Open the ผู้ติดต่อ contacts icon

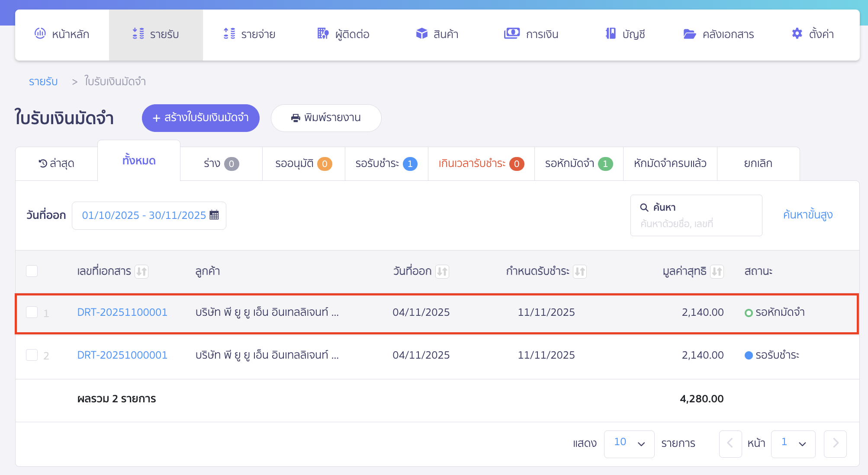(x=322, y=34)
